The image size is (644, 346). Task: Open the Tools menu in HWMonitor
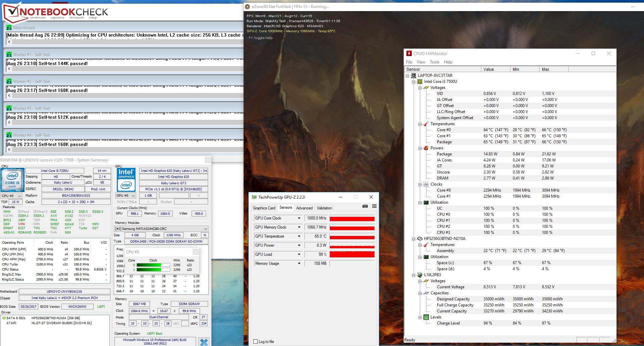(435, 62)
